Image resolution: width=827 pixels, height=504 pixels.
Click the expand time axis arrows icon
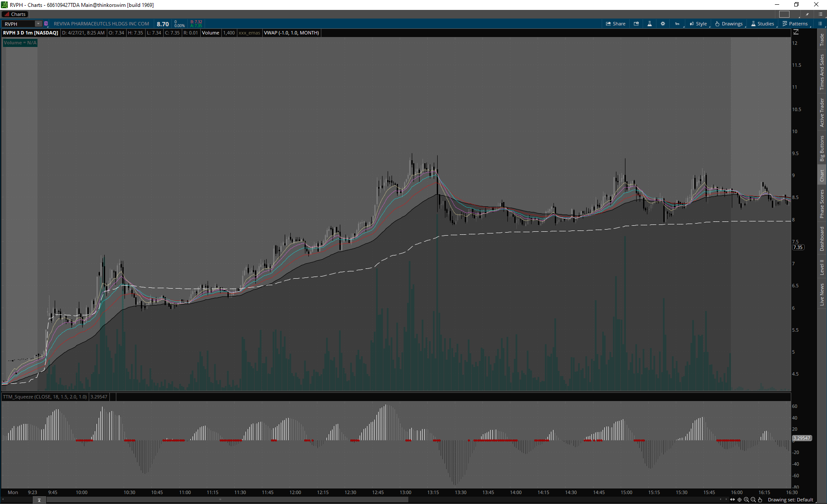(x=732, y=500)
